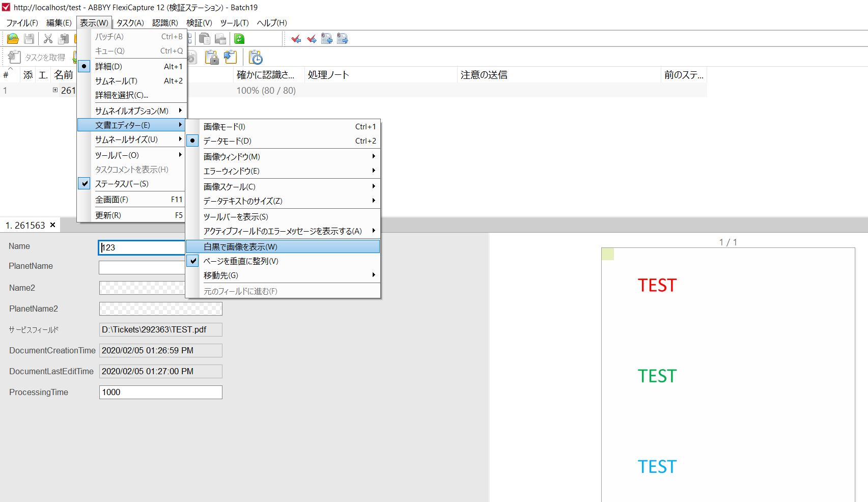Click the clipboard with blue arrow icon
The height and width of the screenshot is (502, 868).
(230, 58)
